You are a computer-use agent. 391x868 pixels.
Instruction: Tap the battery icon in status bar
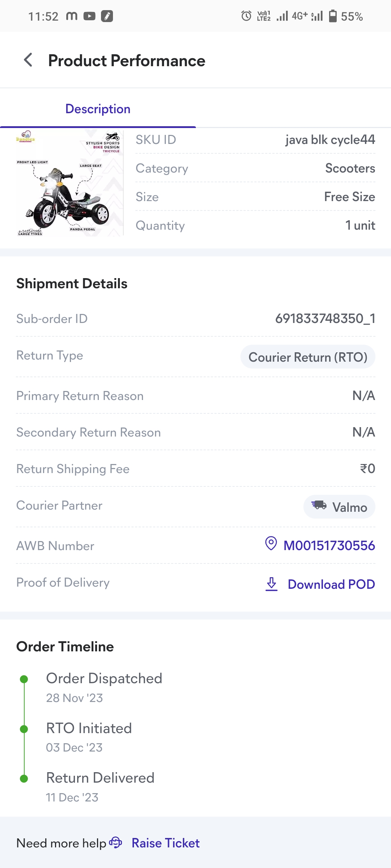tap(333, 16)
